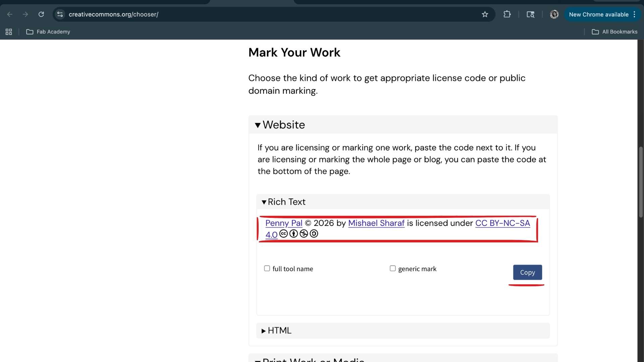Viewport: 644px width, 362px height.
Task: Click the Creative Commons CC icon
Action: 283,234
